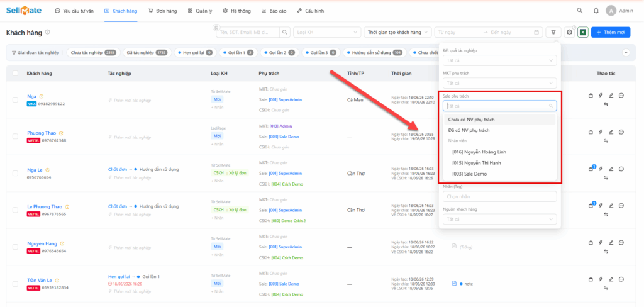The image size is (644, 307).
Task: Filter by Hẹn gọi lại stage
Action: (x=195, y=53)
